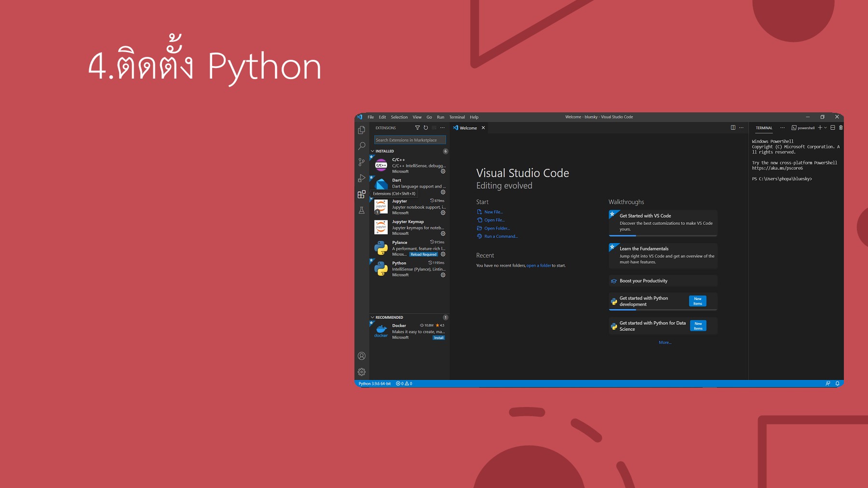868x488 pixels.
Task: Open the Testing beaker icon
Action: (361, 210)
